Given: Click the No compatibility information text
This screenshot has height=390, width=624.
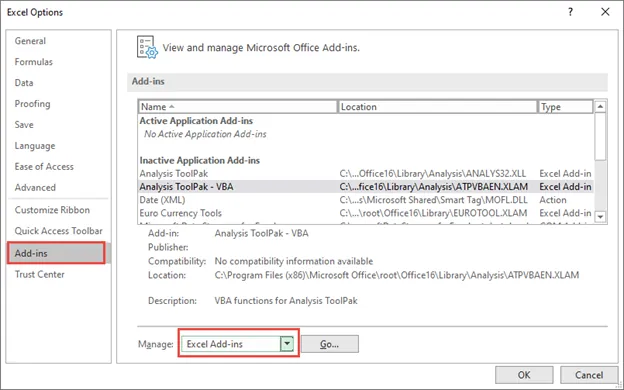Looking at the screenshot, I should 294,261.
